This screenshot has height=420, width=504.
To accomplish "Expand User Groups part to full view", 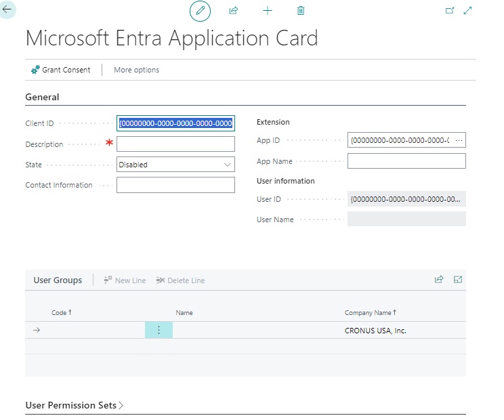I will tap(458, 280).
